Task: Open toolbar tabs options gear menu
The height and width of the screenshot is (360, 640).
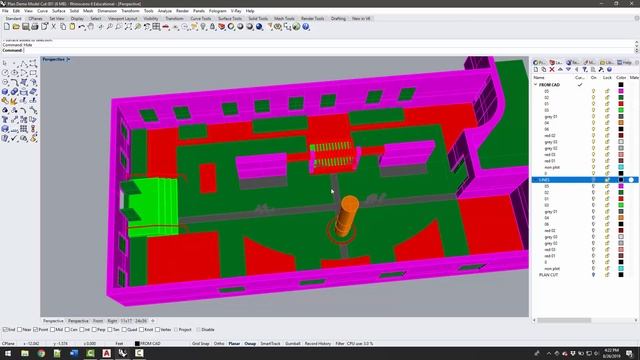Action: click(x=636, y=18)
